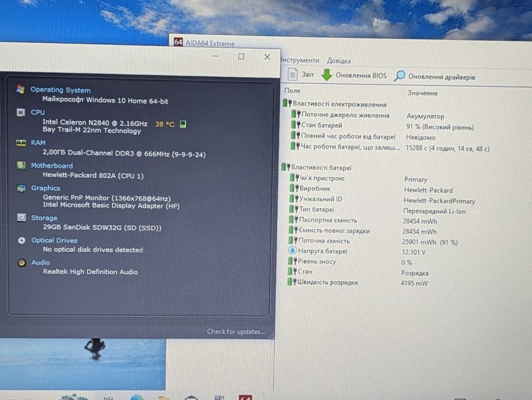
Task: Click the Motherboard board icon
Action: tap(21, 165)
